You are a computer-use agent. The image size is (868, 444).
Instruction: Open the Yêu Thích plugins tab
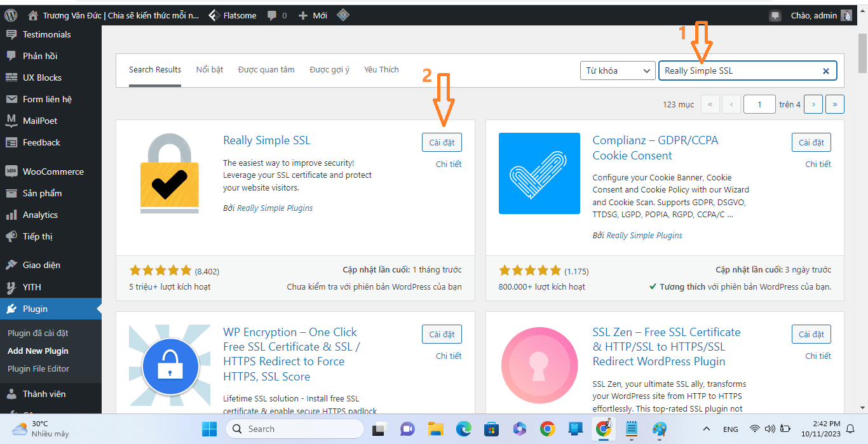(x=381, y=70)
